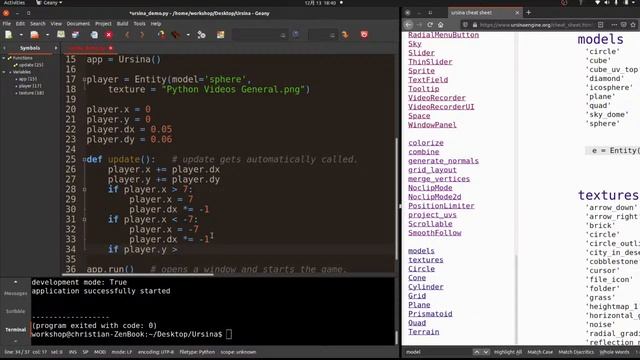Toggle Match Case in browser find bar
This screenshot has height=360, width=640.
pyautogui.click(x=540, y=352)
